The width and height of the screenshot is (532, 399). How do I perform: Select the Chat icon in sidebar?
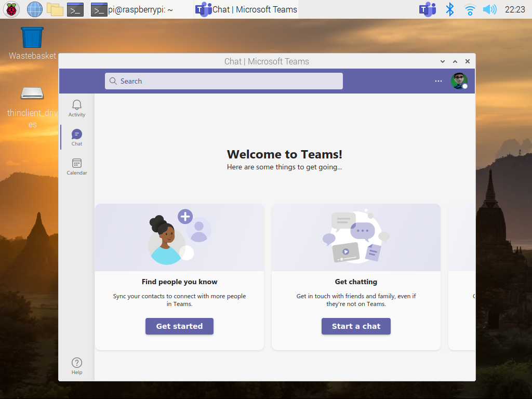[x=77, y=137]
